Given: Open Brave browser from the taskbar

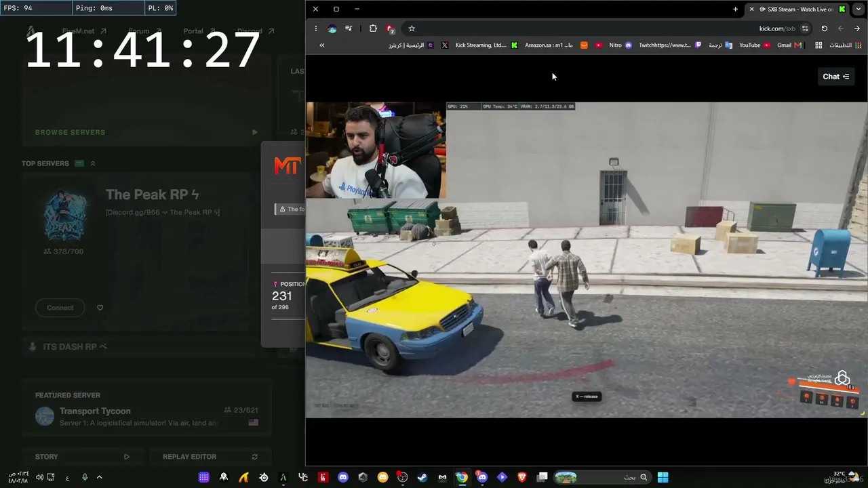Looking at the screenshot, I should (x=521, y=477).
